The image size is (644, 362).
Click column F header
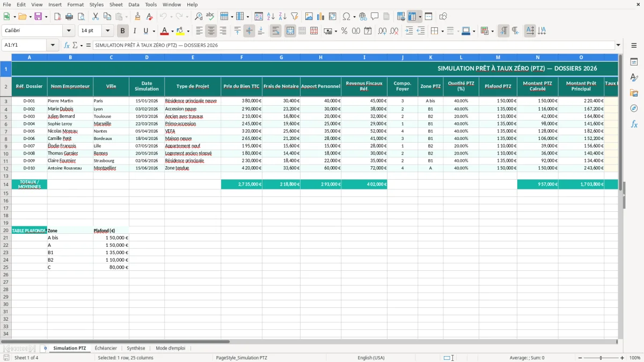(241, 57)
